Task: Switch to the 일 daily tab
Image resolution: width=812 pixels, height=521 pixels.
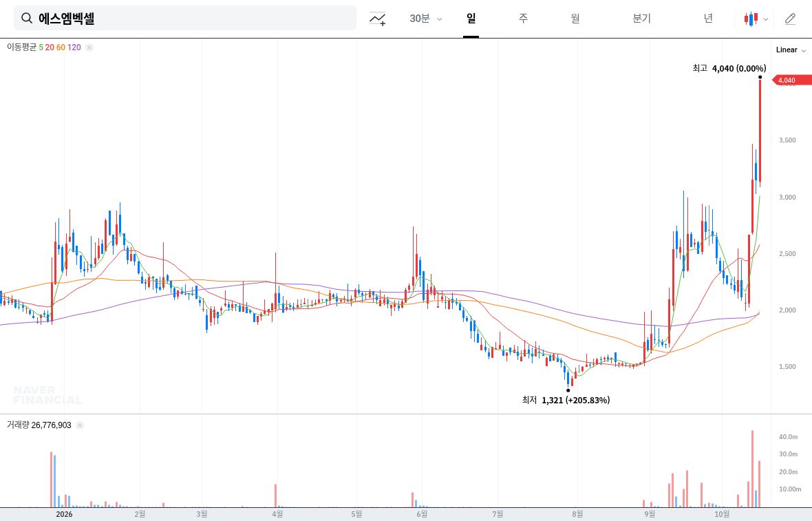Action: point(471,19)
